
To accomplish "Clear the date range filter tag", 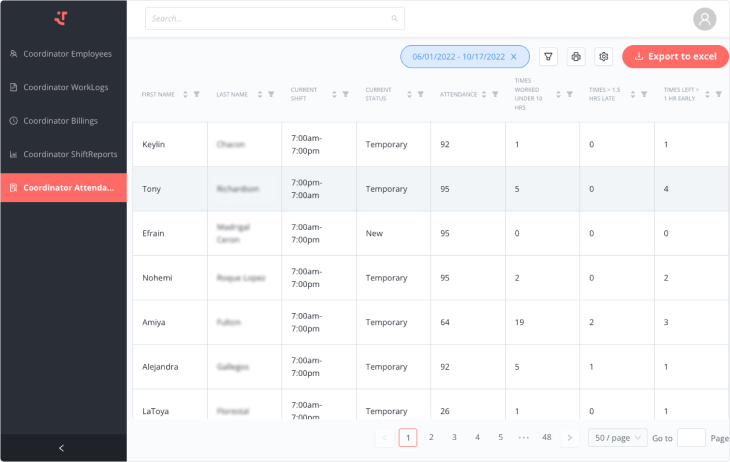I will click(x=514, y=57).
